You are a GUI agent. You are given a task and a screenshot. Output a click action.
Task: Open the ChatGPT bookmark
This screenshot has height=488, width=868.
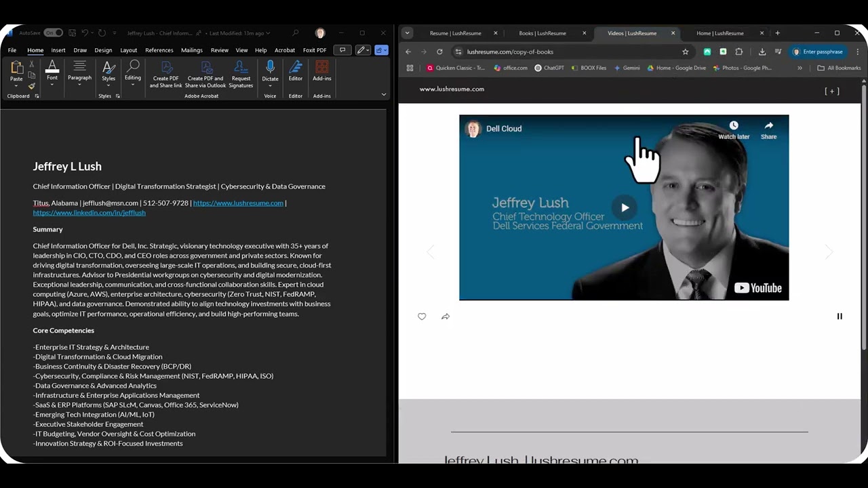coord(549,68)
